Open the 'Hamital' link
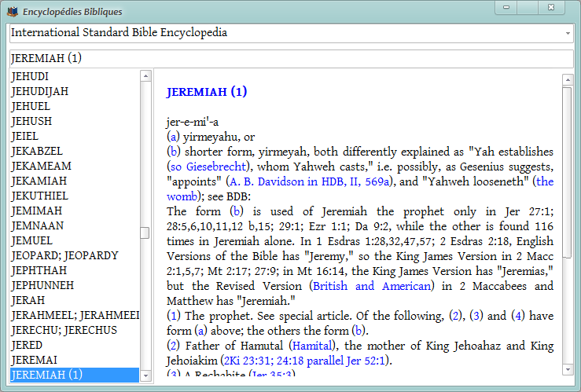Image resolution: width=581 pixels, height=392 pixels. pos(312,346)
